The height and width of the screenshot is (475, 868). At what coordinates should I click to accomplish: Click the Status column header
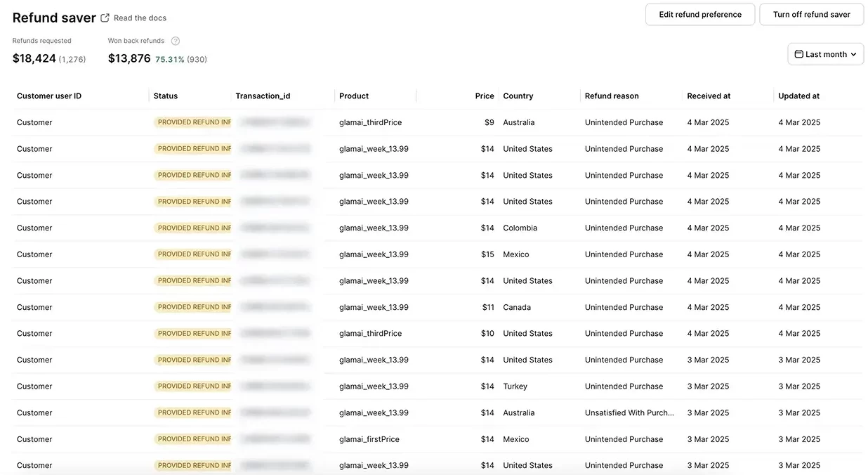point(166,96)
